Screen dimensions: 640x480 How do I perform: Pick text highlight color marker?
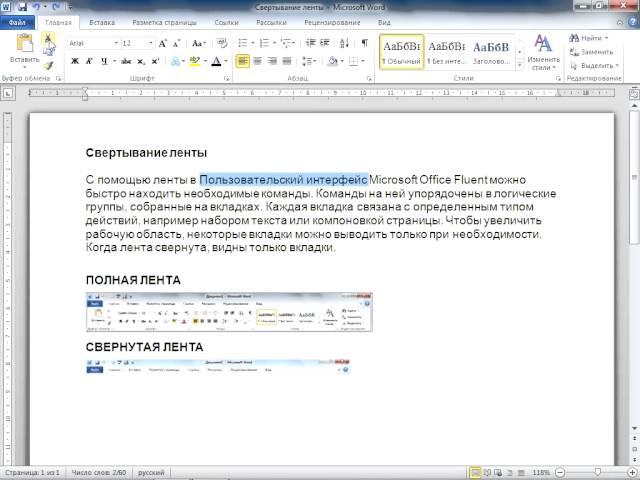click(195, 61)
